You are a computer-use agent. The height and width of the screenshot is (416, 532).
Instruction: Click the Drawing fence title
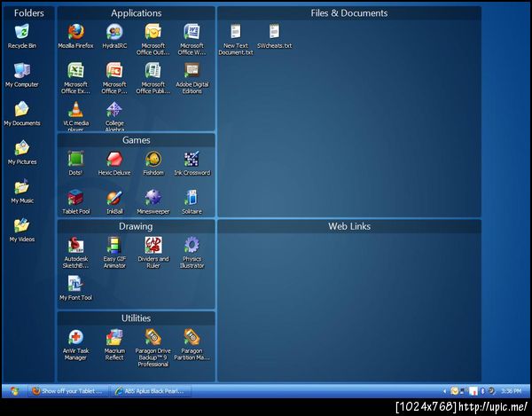click(136, 226)
